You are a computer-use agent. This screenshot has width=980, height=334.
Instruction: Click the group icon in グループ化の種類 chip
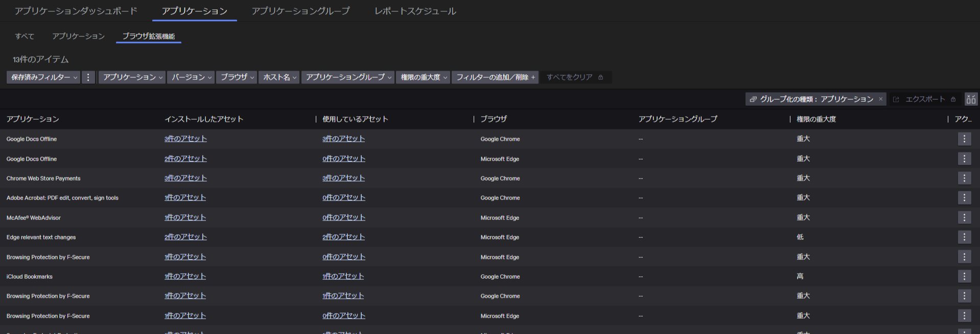[753, 99]
